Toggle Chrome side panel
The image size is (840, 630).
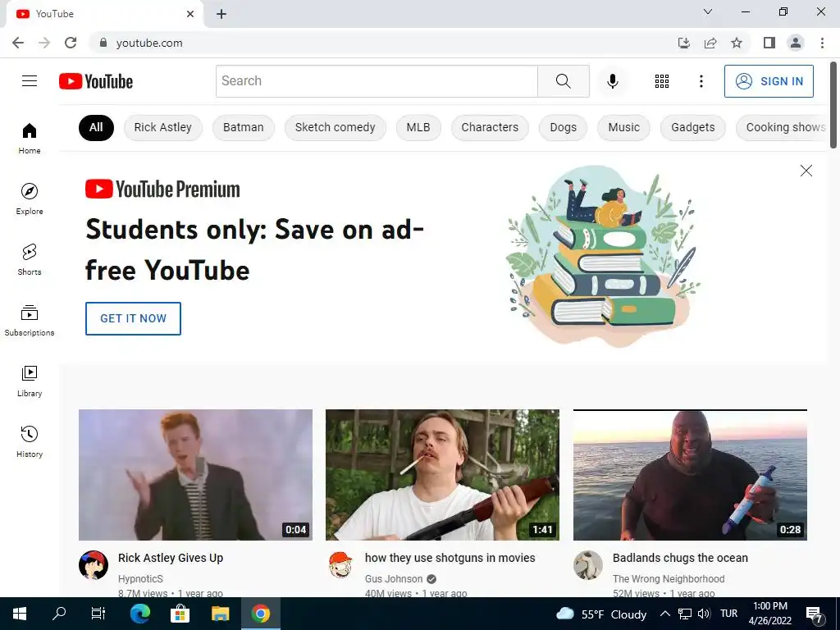(x=769, y=43)
